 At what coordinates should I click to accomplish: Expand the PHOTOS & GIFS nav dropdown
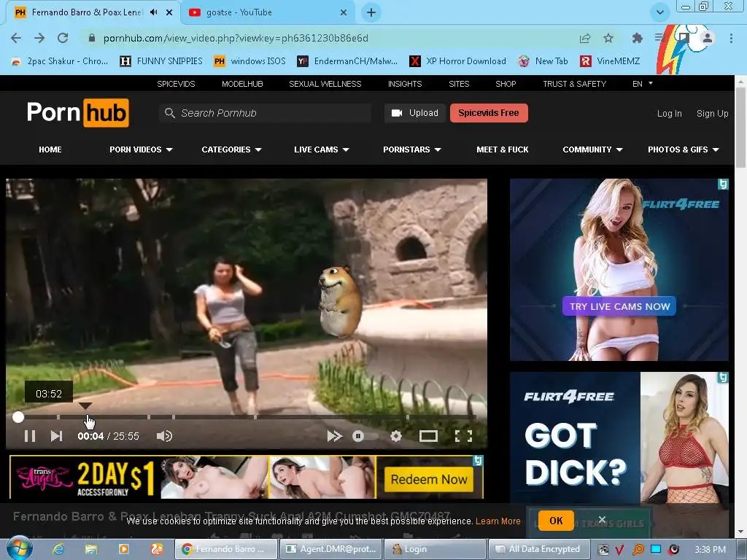coord(683,149)
